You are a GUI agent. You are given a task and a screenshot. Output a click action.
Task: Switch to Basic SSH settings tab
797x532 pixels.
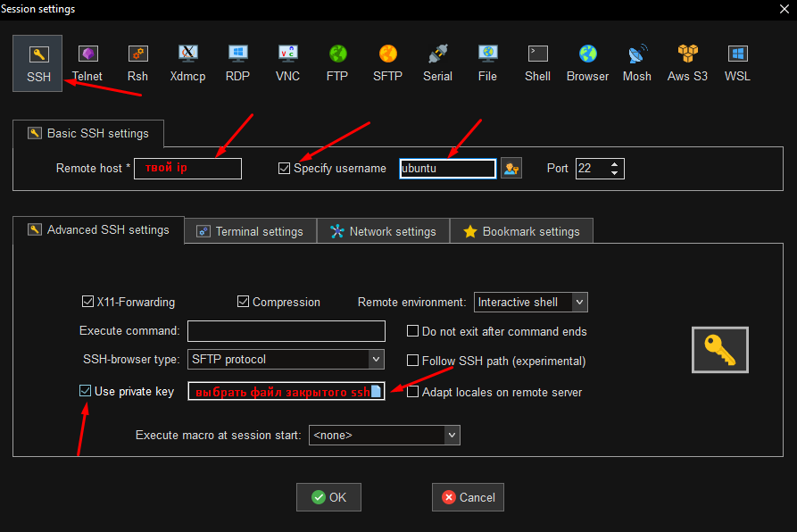[x=88, y=134]
